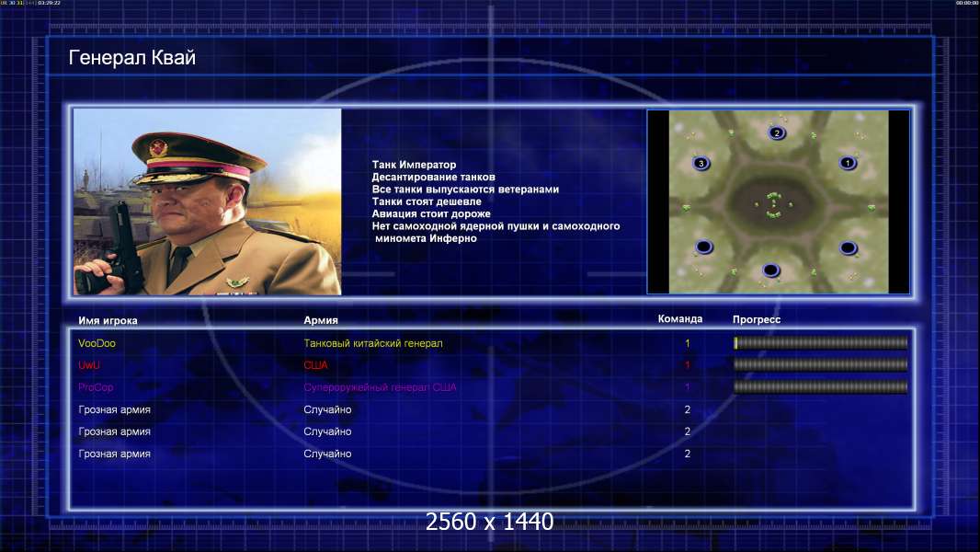This screenshot has width=980, height=552.
Task: Select unnumbered start spot at minimap's bottom center
Action: pyautogui.click(x=770, y=270)
